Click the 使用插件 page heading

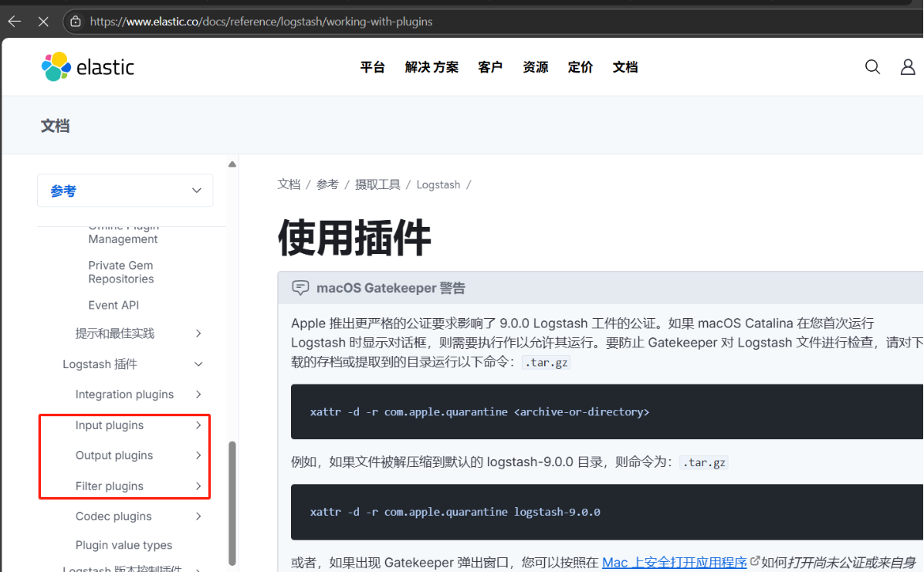(x=354, y=238)
